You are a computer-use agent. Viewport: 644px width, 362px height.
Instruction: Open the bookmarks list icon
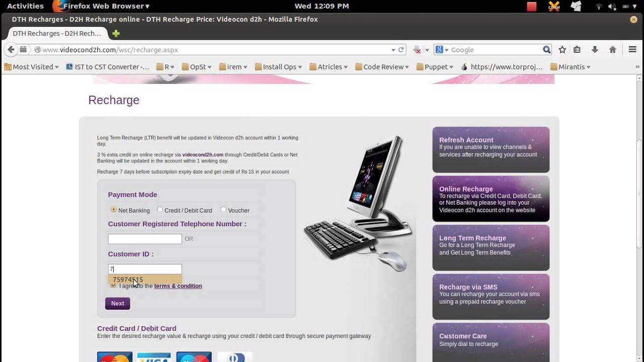577,50
